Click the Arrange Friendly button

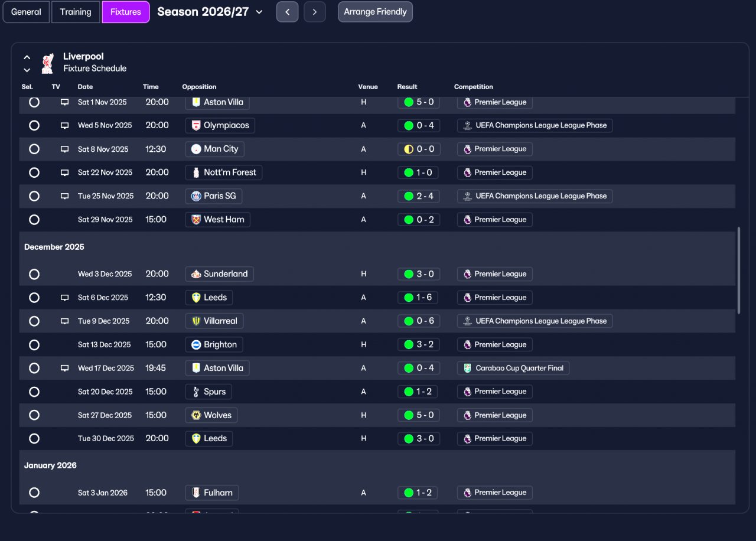(x=375, y=12)
